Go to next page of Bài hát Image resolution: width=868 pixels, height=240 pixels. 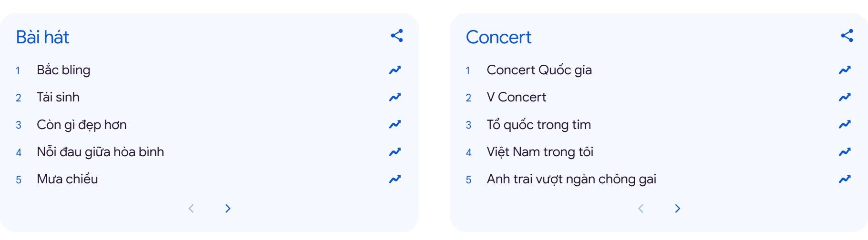pyautogui.click(x=228, y=209)
